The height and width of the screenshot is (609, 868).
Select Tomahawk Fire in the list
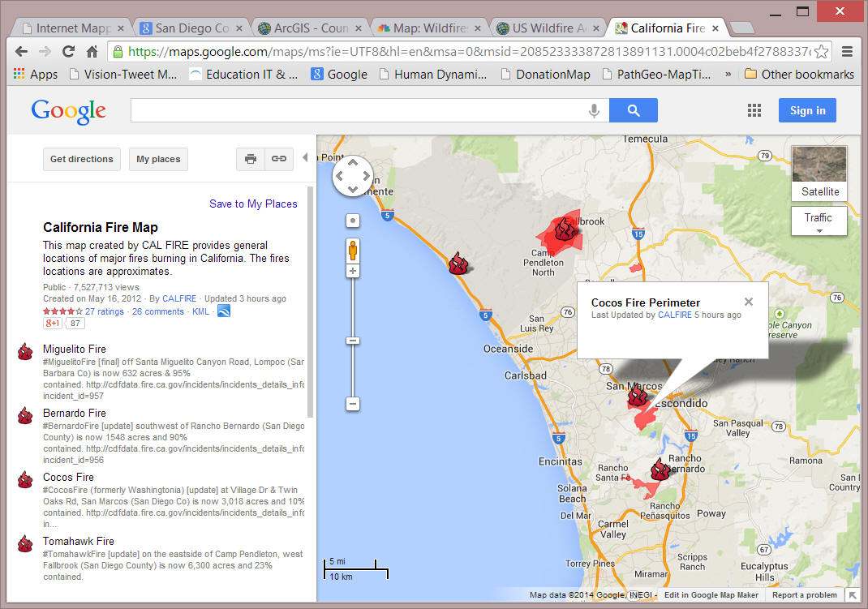(78, 541)
